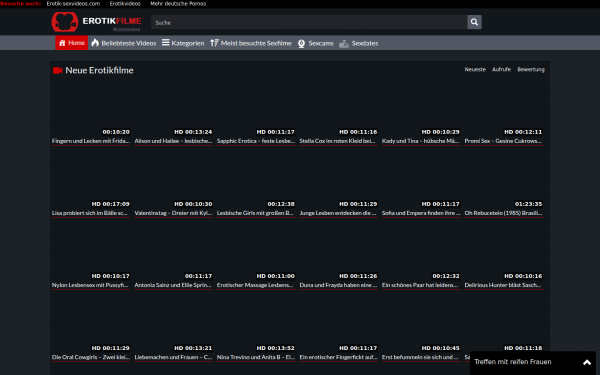The height and width of the screenshot is (375, 600).
Task: Click the EROTIKFILME logo text
Action: (x=112, y=21)
